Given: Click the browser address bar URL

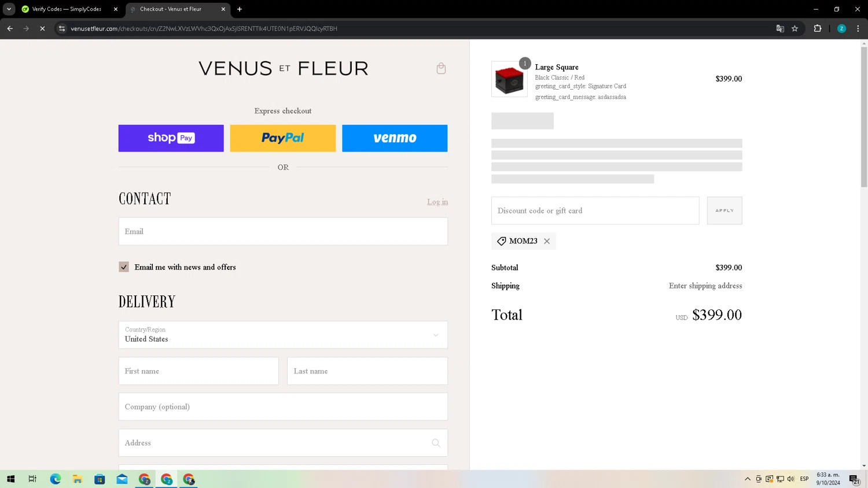Looking at the screenshot, I should coord(204,28).
